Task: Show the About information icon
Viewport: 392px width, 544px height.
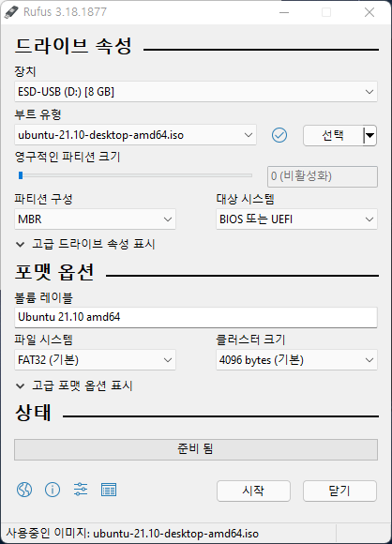Action: [53, 490]
